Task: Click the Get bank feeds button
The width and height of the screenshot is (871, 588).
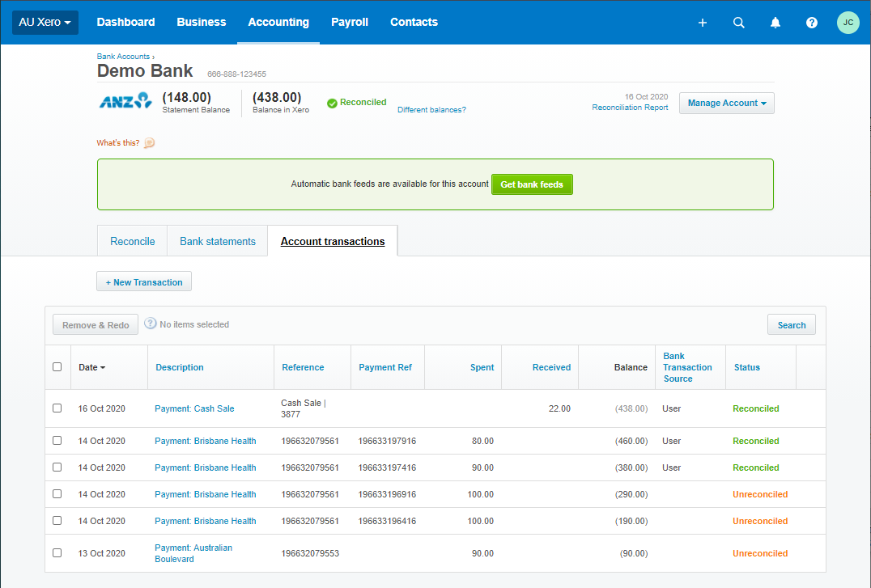Action: (532, 184)
